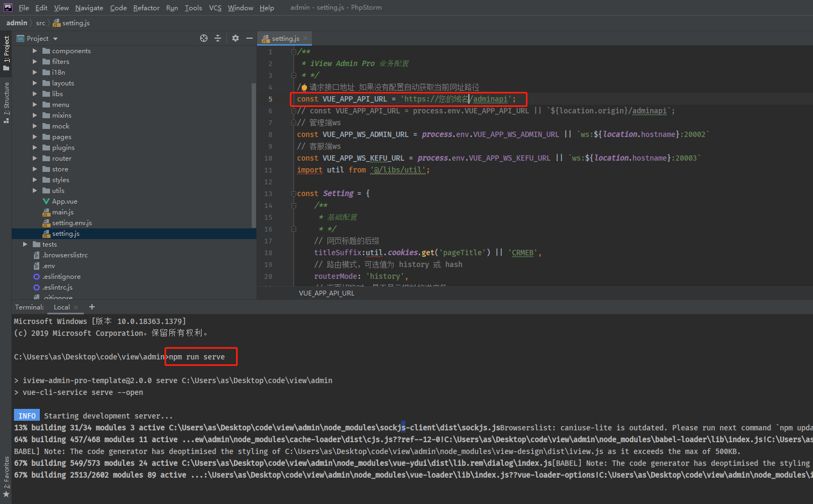This screenshot has width=813, height=504.
Task: Close the Local terminal tab
Action: pyautogui.click(x=76, y=307)
